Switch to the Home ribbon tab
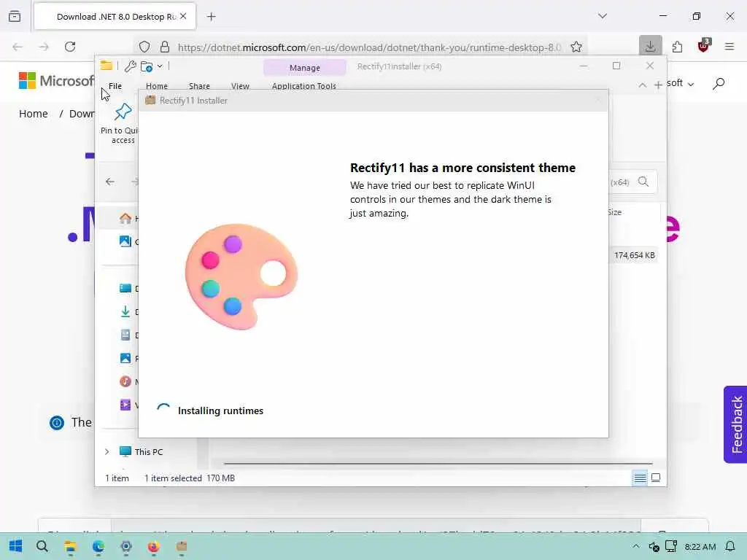Screen dimensions: 747x560 pos(157,86)
